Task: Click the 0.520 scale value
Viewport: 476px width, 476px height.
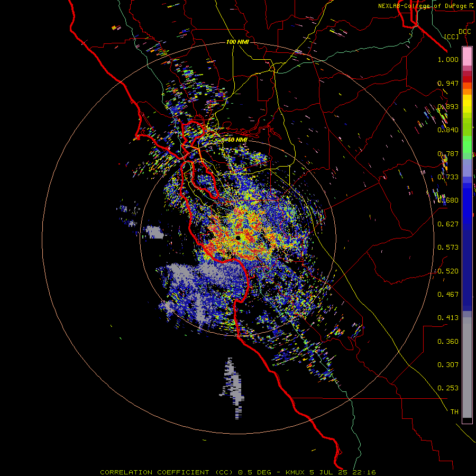Action: pyautogui.click(x=448, y=271)
